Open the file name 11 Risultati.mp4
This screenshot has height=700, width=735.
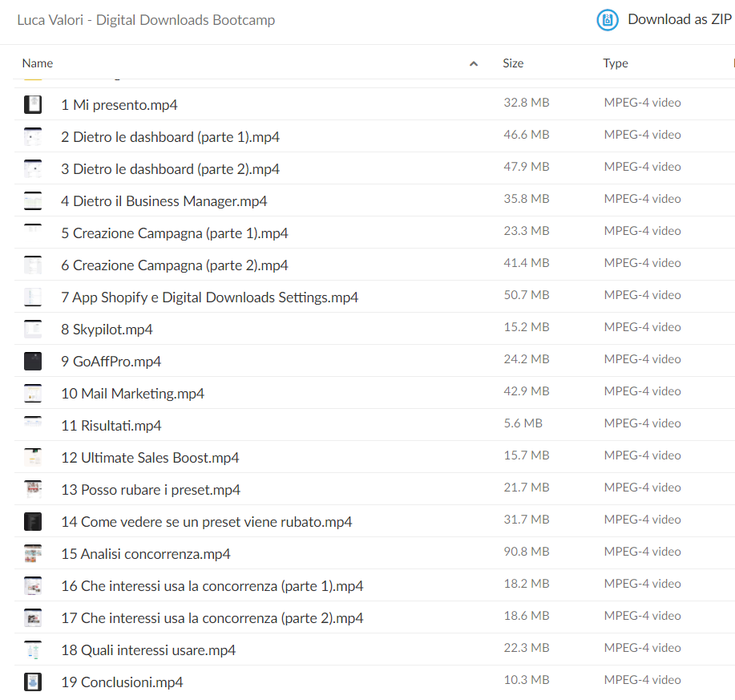click(x=111, y=426)
